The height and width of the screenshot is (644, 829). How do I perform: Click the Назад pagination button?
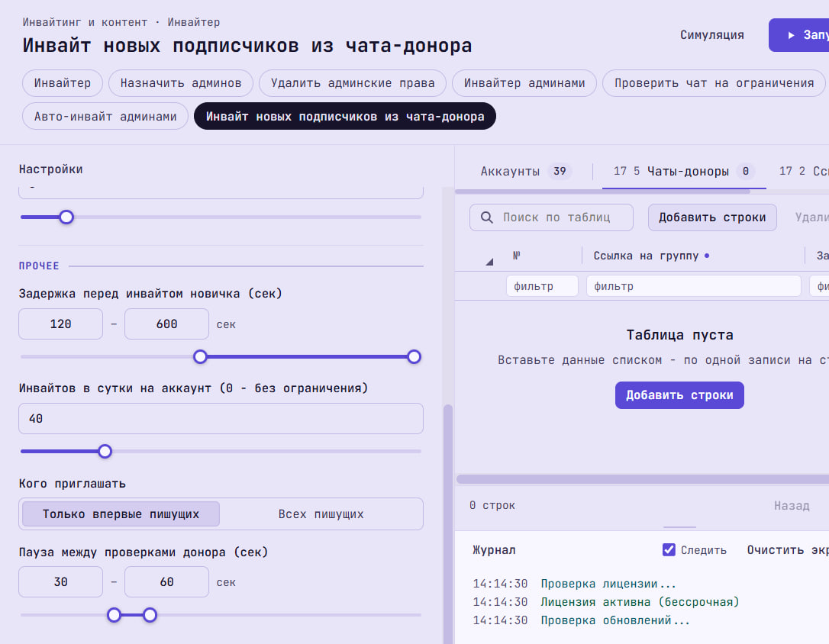(x=792, y=506)
